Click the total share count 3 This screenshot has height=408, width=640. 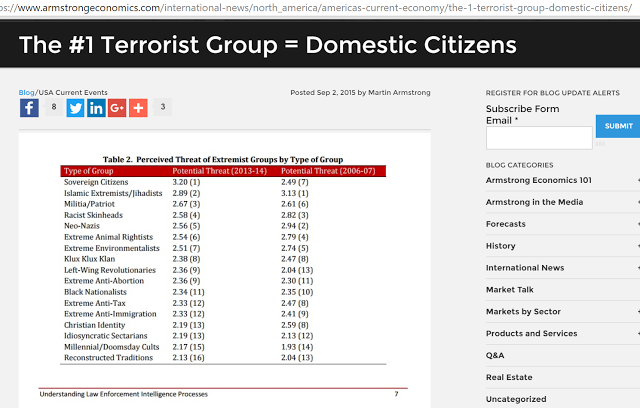click(162, 107)
